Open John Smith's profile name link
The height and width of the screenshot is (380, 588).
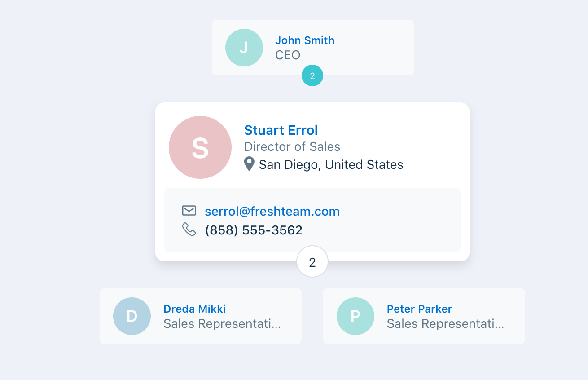coord(305,40)
